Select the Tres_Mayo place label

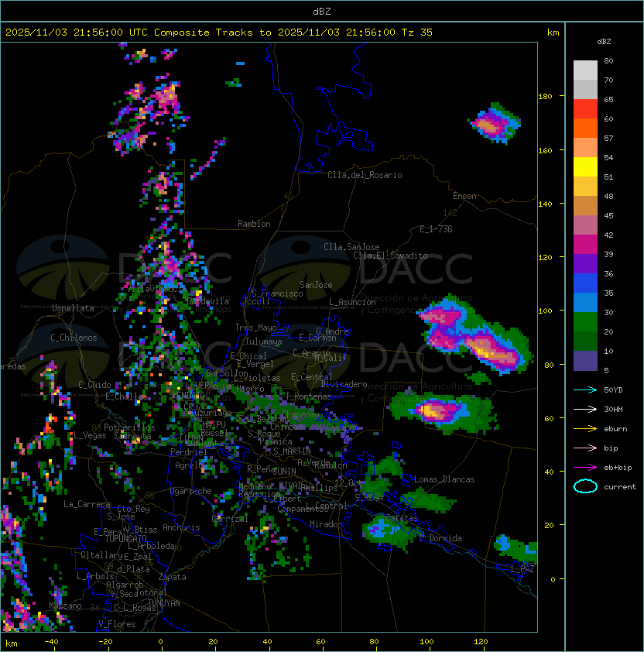(255, 328)
